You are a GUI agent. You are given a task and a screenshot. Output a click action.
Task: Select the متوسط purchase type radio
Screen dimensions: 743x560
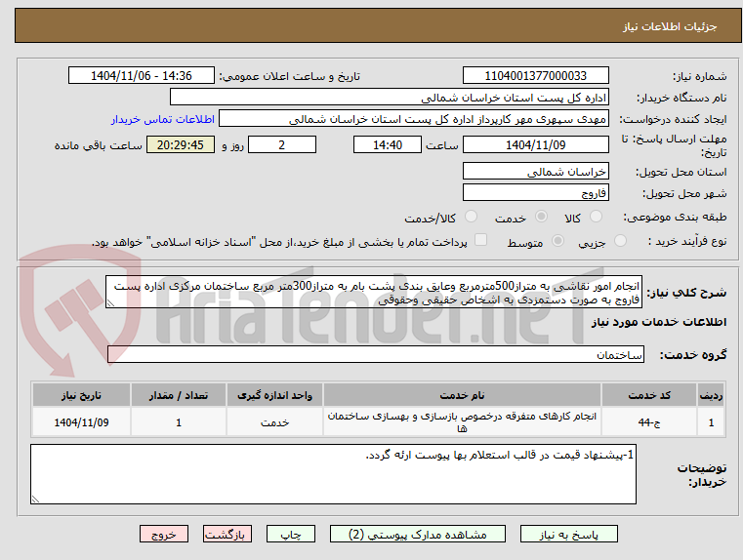pos(558,241)
